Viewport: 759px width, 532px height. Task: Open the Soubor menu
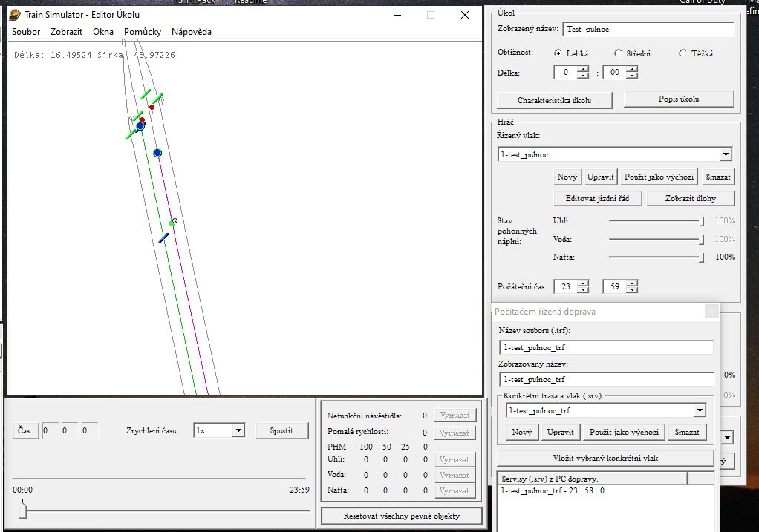(x=26, y=32)
